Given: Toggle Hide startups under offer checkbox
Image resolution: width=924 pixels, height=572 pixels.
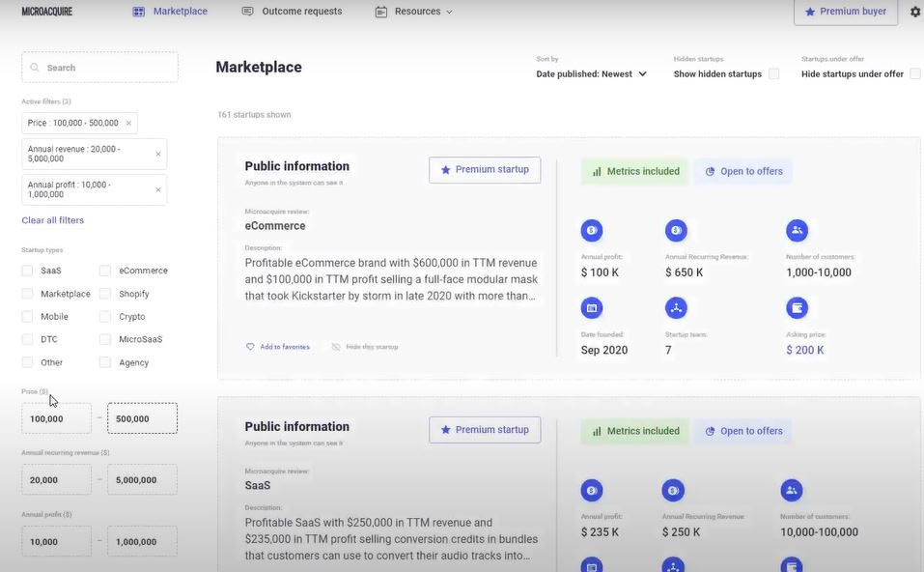Looking at the screenshot, I should 914,73.
